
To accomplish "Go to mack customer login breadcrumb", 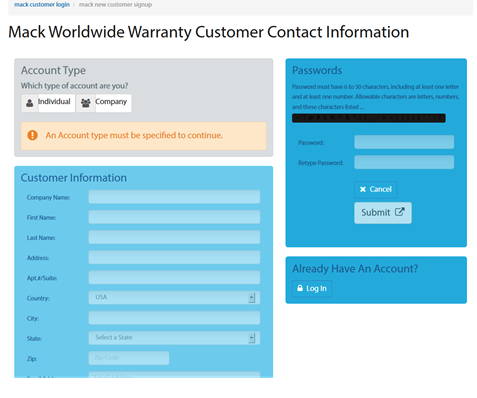I will pos(42,5).
